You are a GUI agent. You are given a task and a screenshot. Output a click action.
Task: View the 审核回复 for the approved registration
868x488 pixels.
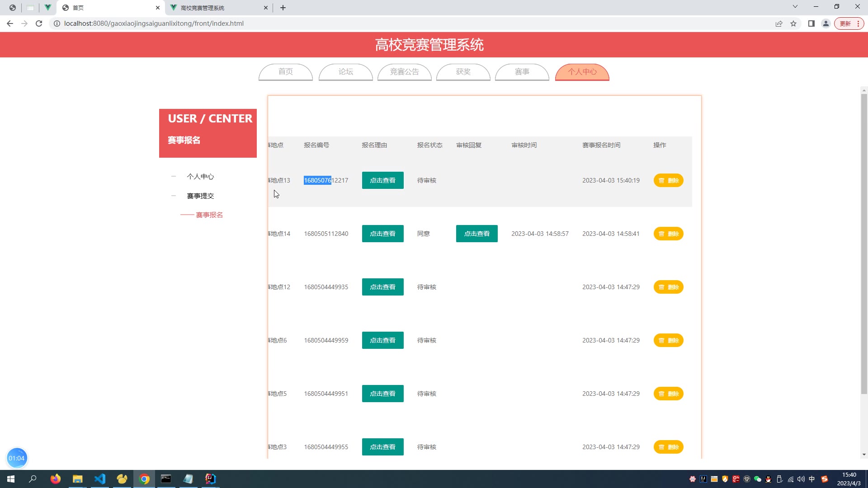tap(476, 234)
